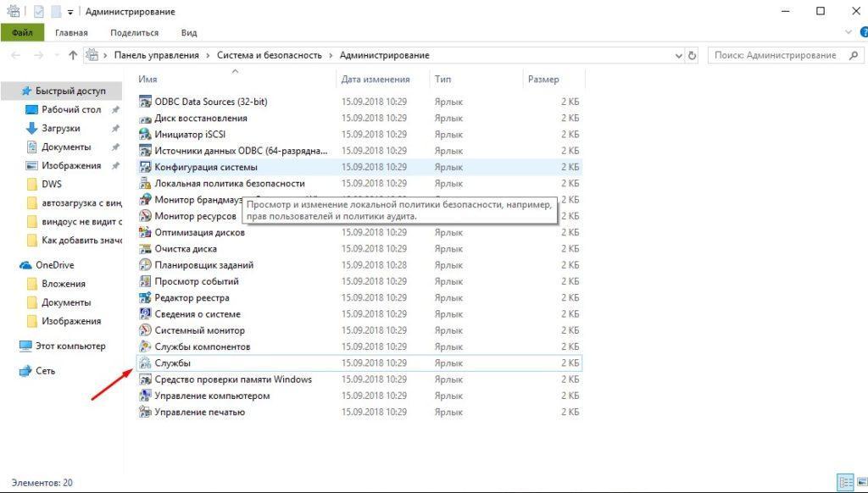This screenshot has width=868, height=493.
Task: Open the автозагрузка folder in the sidebar
Action: point(81,203)
